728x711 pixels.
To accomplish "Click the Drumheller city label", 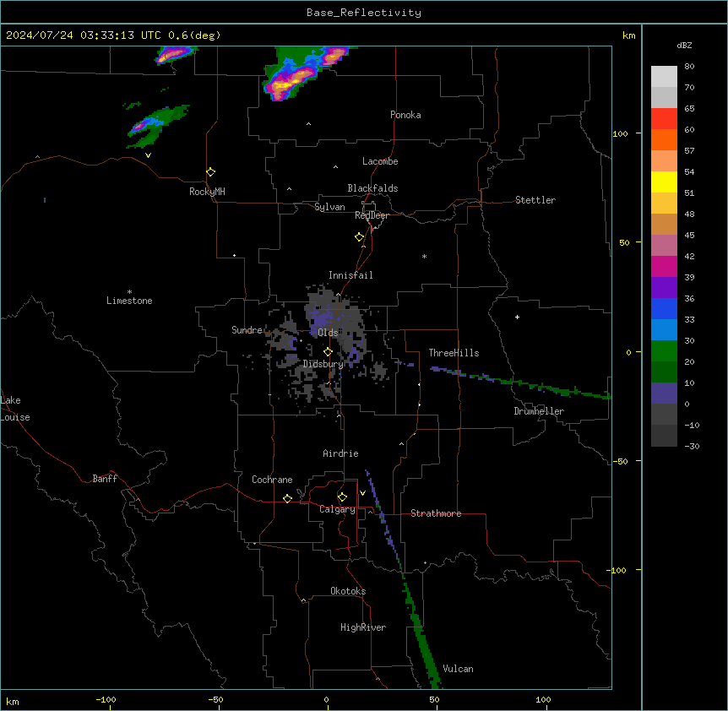I will pyautogui.click(x=539, y=411).
